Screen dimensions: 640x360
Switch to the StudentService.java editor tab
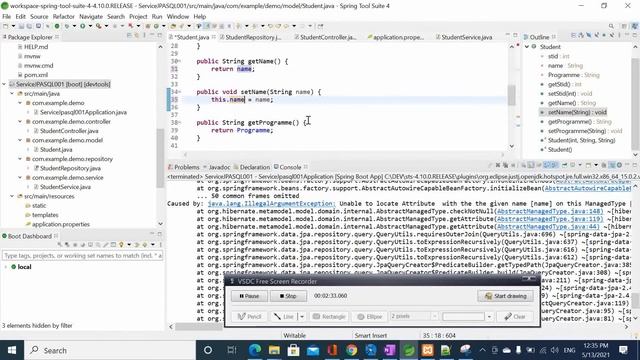pos(467,37)
